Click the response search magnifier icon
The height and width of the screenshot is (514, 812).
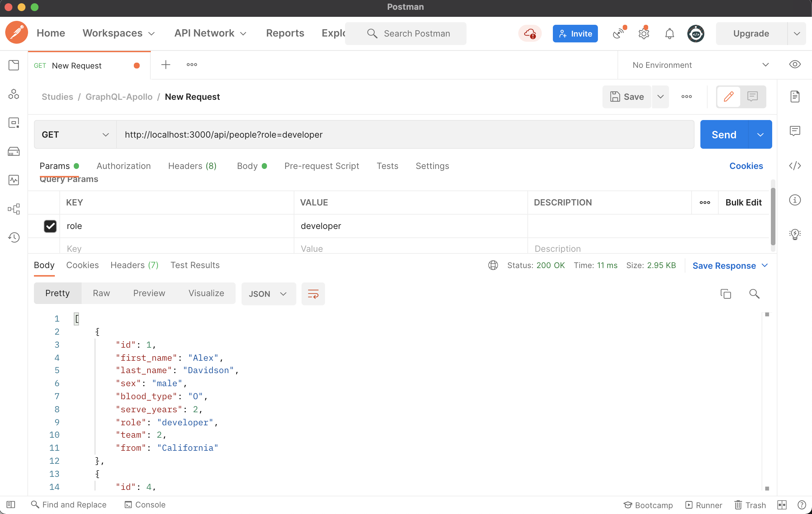(754, 294)
